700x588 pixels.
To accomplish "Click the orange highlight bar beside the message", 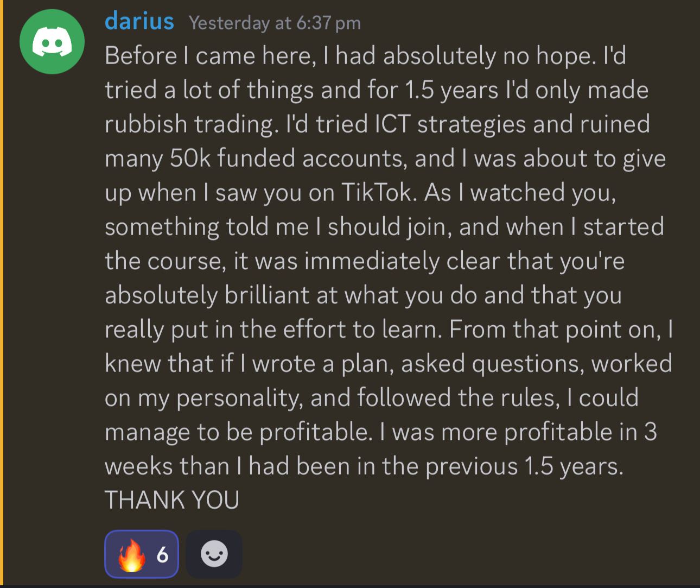I will click(2, 293).
